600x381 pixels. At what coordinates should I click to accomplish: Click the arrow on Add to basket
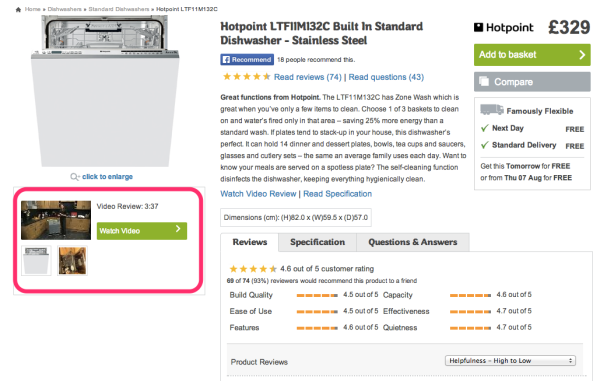(x=582, y=55)
